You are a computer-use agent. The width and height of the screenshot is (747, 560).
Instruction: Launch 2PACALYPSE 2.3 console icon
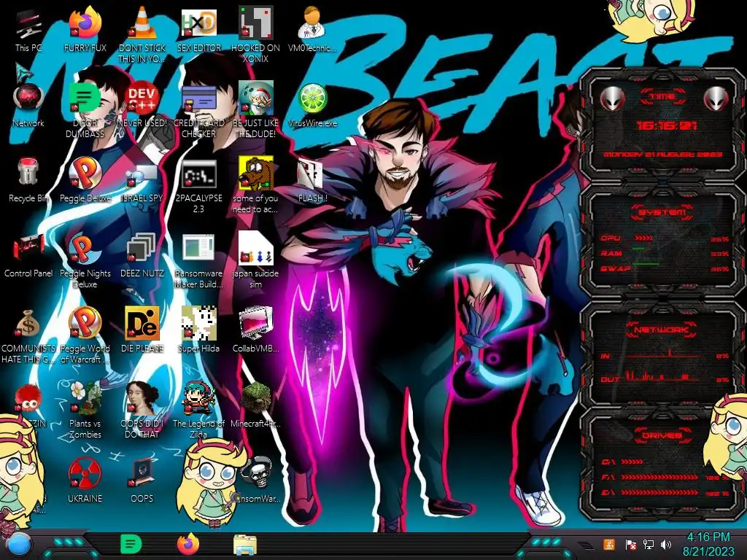click(x=198, y=174)
